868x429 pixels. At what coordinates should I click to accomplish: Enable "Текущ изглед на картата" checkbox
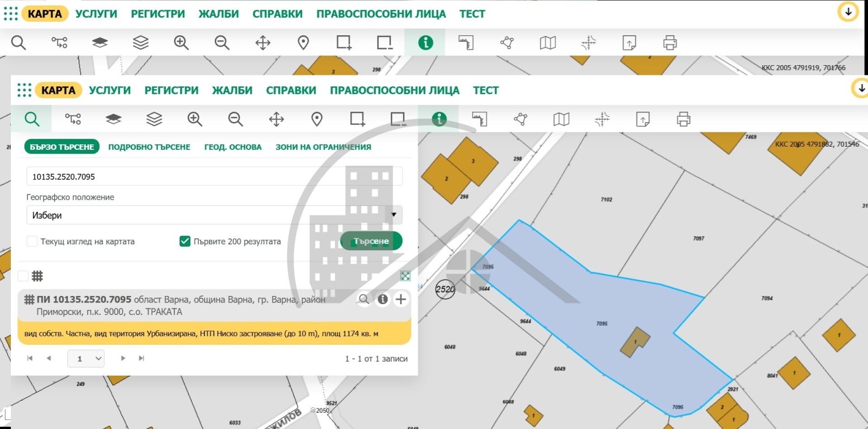click(x=32, y=241)
